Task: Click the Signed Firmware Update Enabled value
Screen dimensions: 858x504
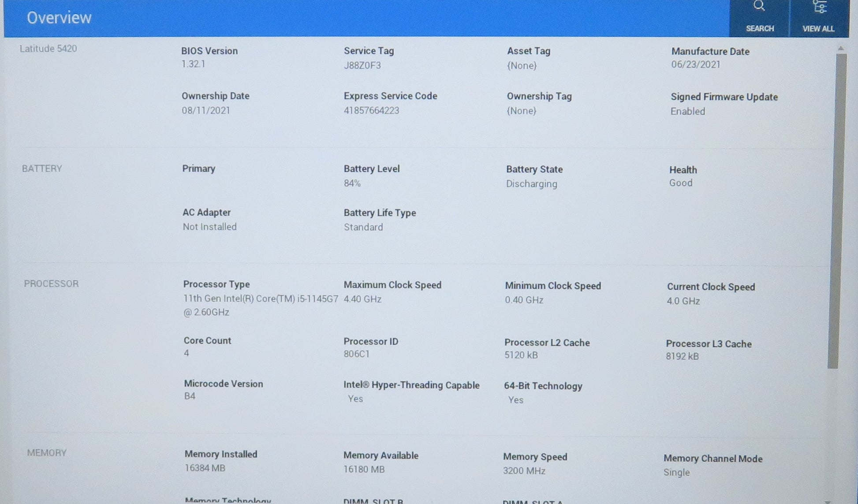Action: click(x=687, y=111)
